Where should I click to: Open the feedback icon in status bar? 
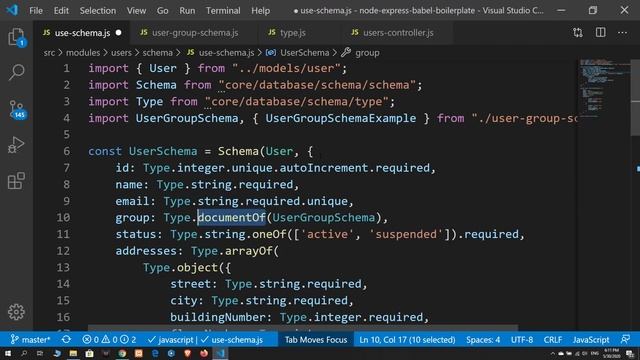(625, 340)
